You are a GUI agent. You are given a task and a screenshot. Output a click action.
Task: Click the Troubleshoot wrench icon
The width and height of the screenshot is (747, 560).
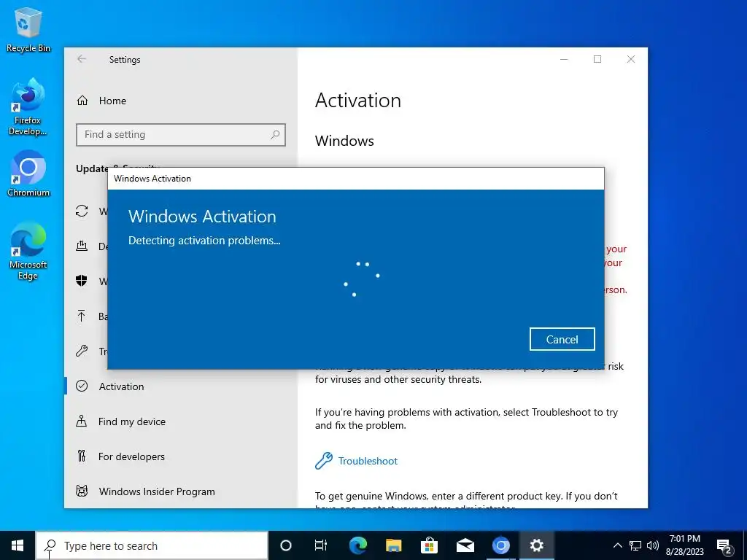tap(323, 461)
